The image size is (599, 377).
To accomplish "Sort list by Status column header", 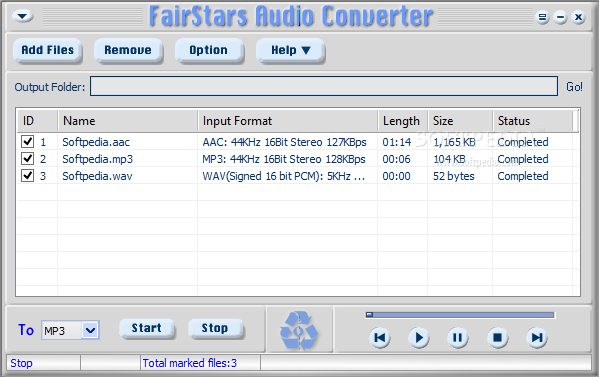I will tap(533, 121).
